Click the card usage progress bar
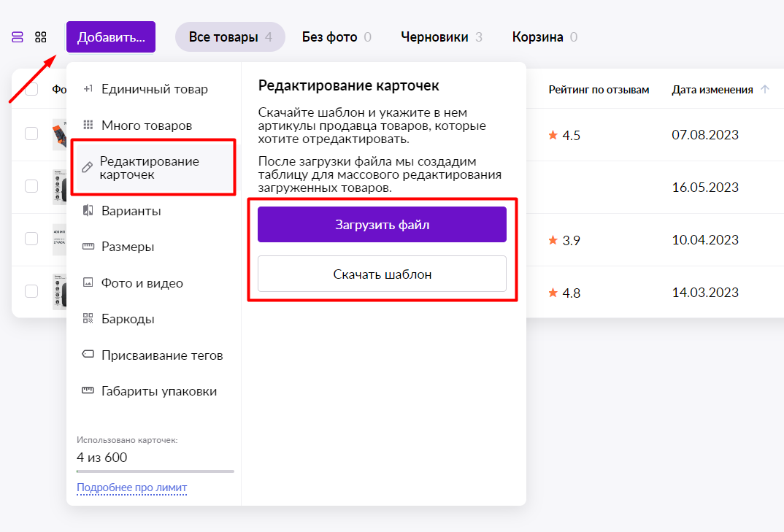Screen dimensions: 784x532 155,471
